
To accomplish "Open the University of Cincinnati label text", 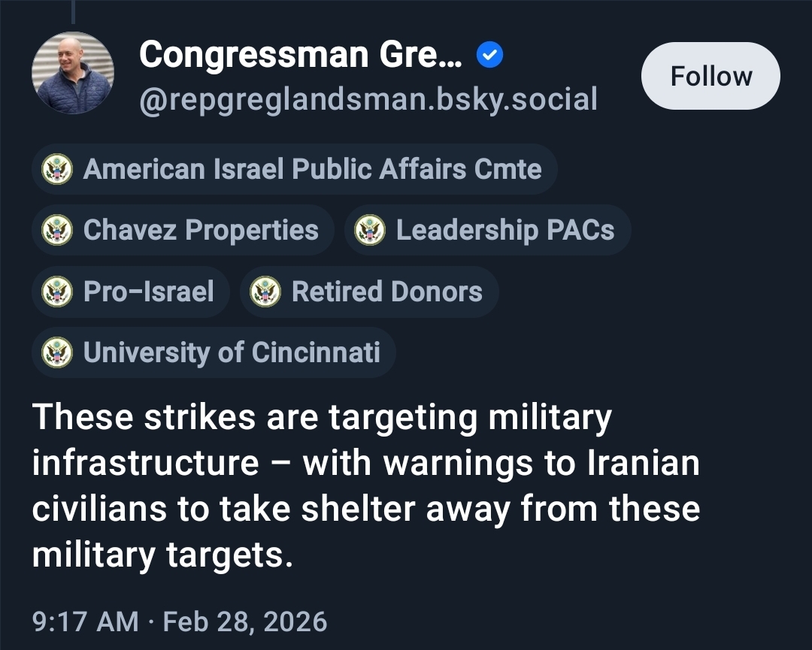I will [x=232, y=352].
